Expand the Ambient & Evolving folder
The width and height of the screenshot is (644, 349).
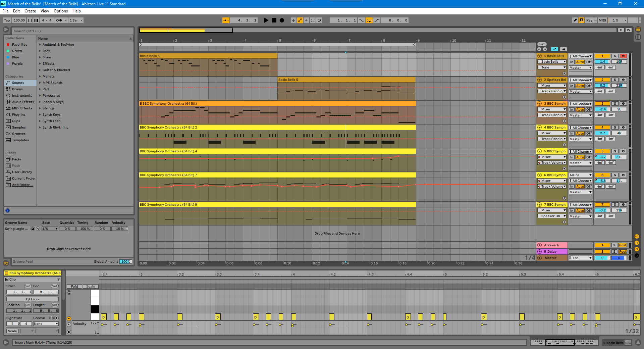click(40, 45)
